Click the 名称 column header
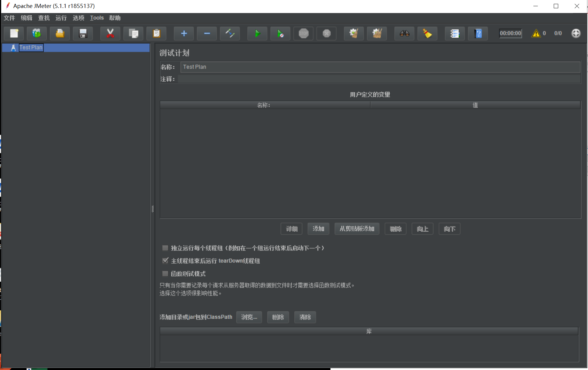 tap(265, 105)
